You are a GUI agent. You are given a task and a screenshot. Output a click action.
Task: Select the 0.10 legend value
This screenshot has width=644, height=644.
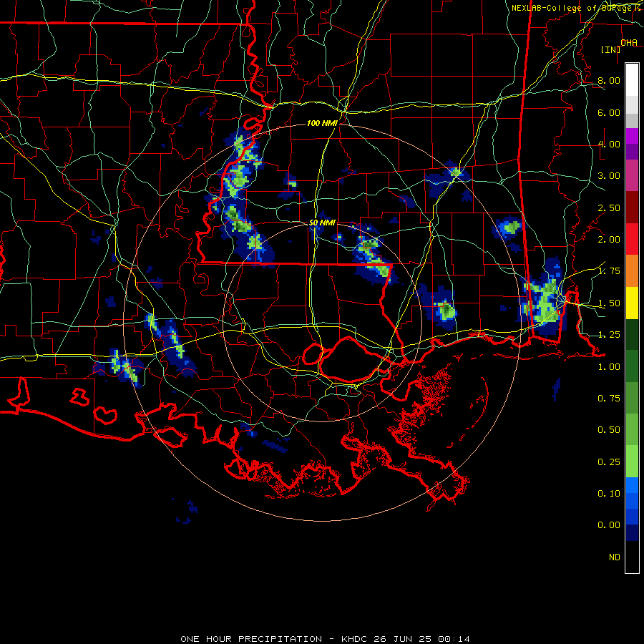pos(609,494)
